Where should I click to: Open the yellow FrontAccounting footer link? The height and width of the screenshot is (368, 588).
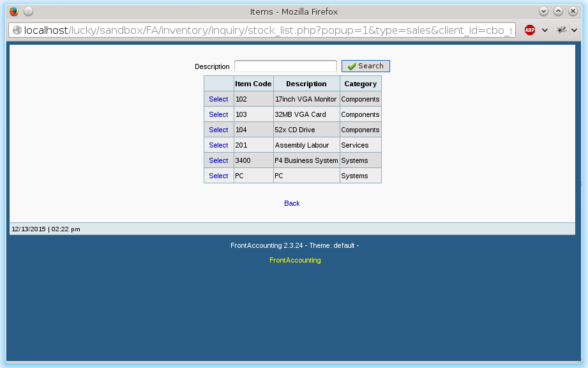[x=295, y=260]
